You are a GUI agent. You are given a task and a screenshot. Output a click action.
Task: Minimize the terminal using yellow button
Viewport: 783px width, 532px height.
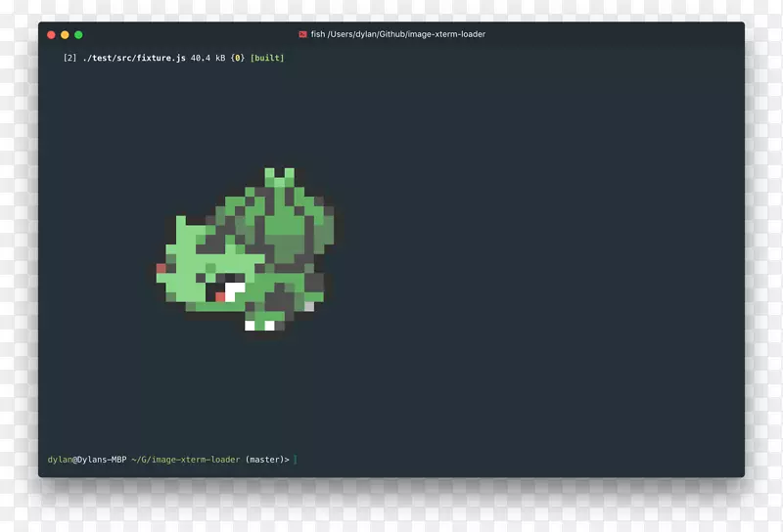(66, 34)
